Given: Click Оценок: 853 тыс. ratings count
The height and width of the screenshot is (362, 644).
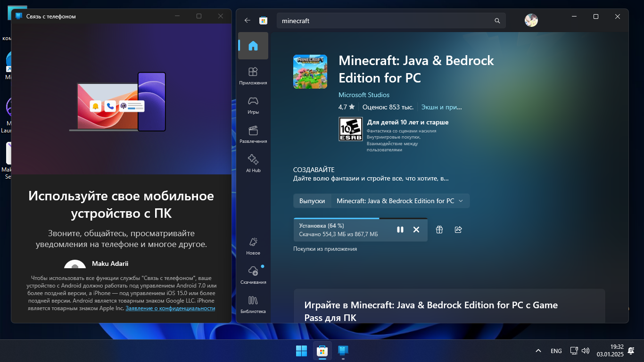Looking at the screenshot, I should point(388,107).
